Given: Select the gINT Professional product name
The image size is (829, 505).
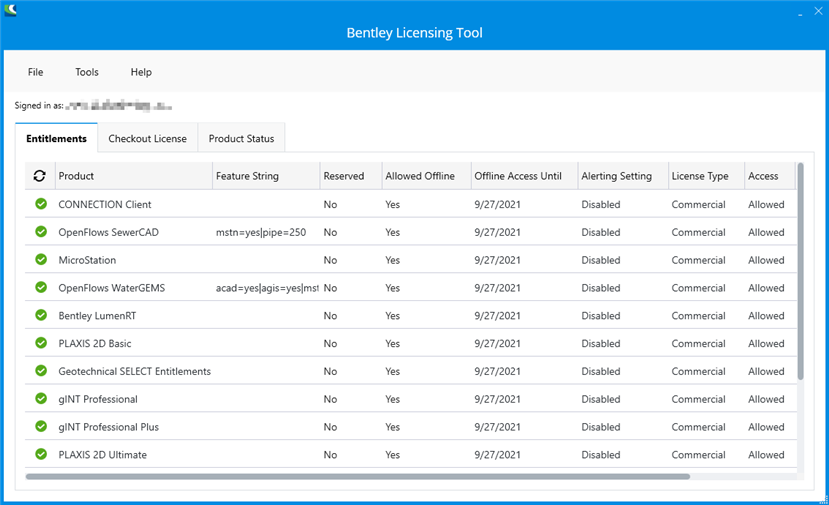Looking at the screenshot, I should pos(98,399).
